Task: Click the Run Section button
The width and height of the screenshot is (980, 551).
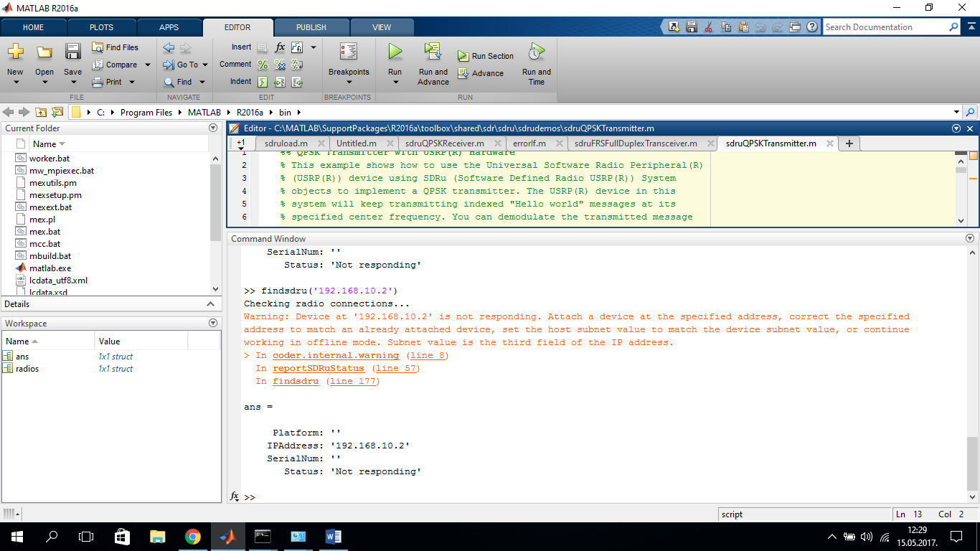Action: coord(486,56)
